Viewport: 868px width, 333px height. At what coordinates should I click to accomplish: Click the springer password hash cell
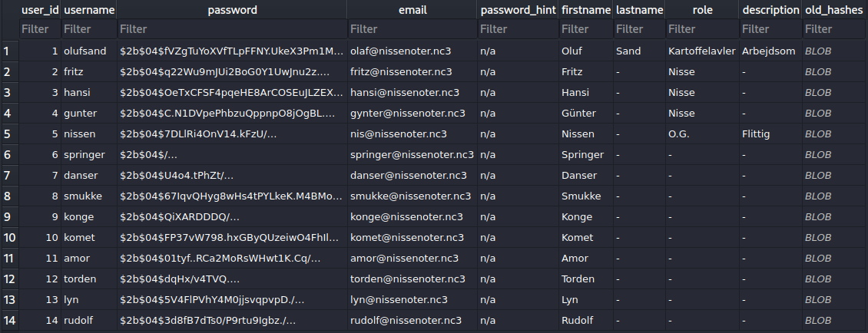[149, 155]
